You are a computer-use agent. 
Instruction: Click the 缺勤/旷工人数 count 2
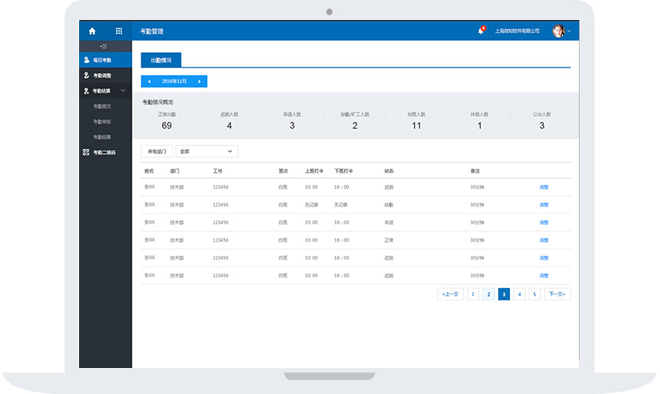pyautogui.click(x=355, y=125)
